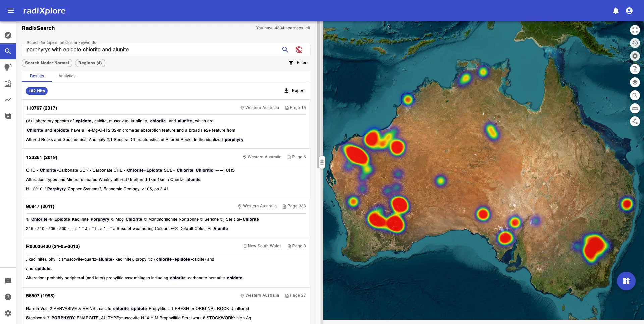This screenshot has height=324, width=644.
Task: Click the map history restore icon
Action: point(635,43)
